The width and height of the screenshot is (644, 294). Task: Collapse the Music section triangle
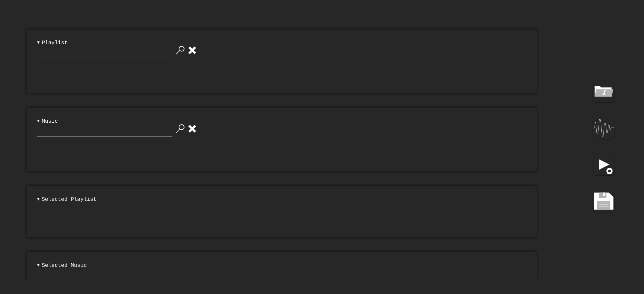pyautogui.click(x=38, y=121)
